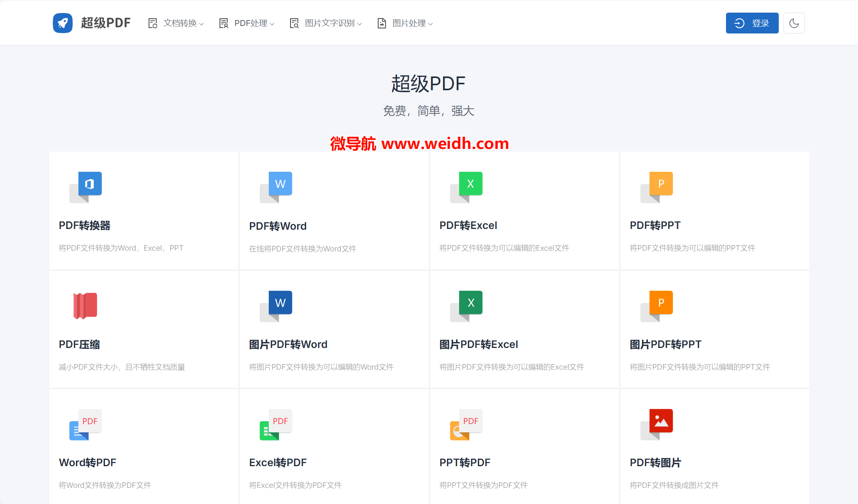Viewport: 858px width, 504px height.
Task: Open the PDF处理 menu
Action: point(247,23)
